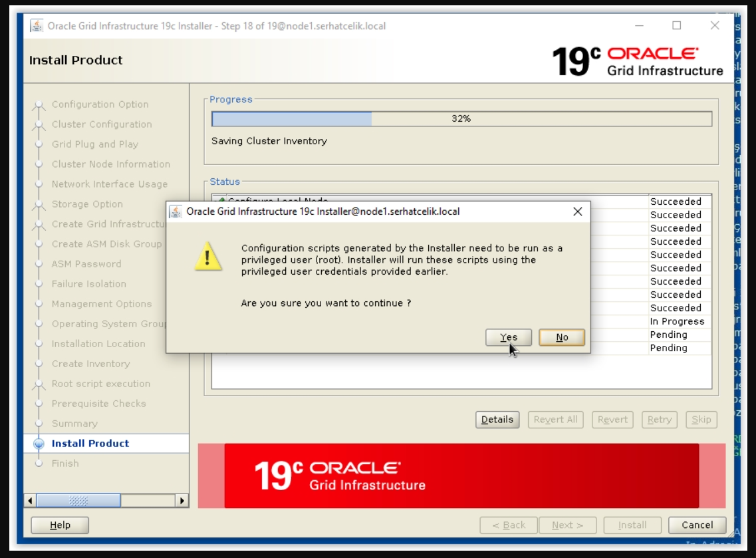This screenshot has height=558, width=756.
Task: Click the Revert All button
Action: (x=555, y=420)
